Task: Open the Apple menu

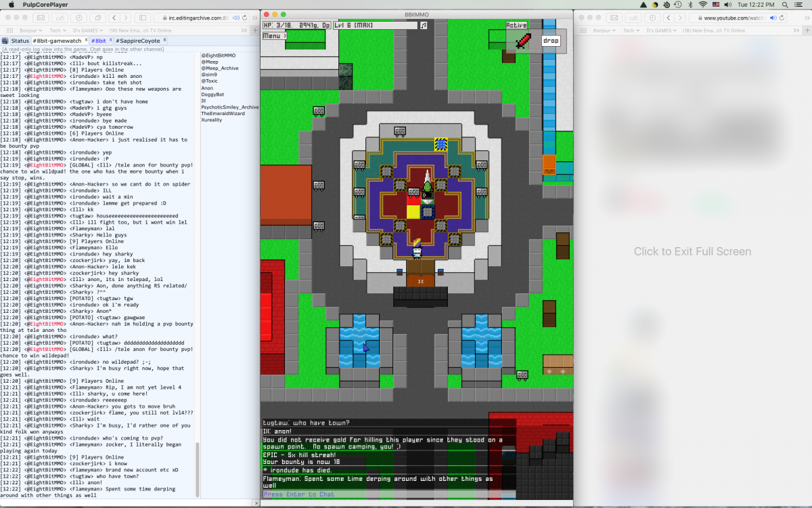Action: click(x=11, y=4)
